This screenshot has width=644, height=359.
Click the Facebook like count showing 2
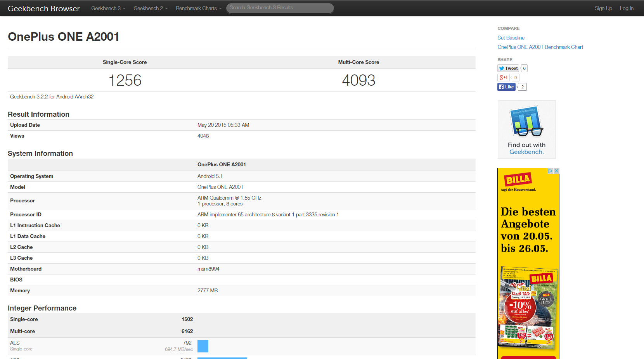pos(523,87)
